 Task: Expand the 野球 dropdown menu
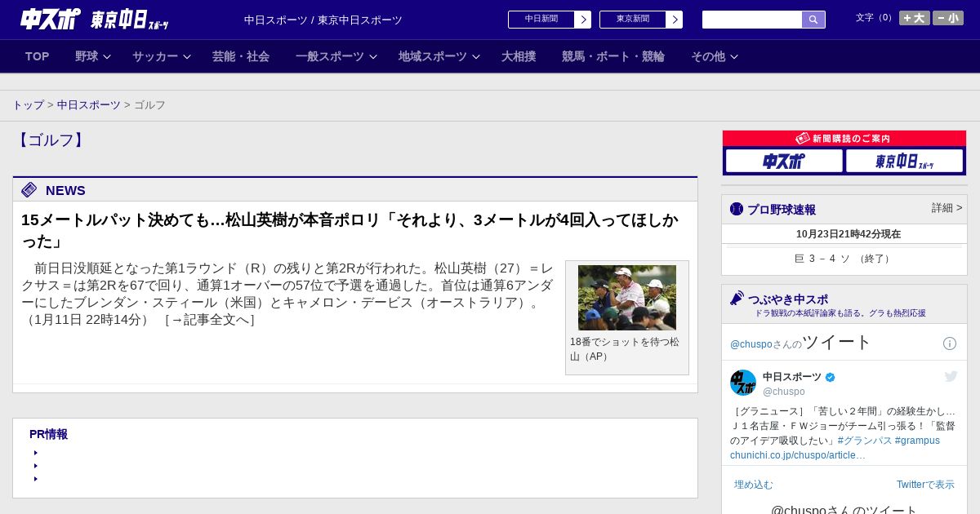93,56
